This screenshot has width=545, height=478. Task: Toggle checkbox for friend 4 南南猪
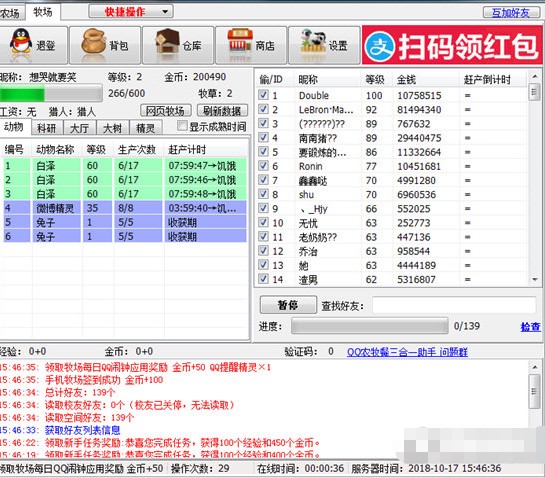click(263, 138)
